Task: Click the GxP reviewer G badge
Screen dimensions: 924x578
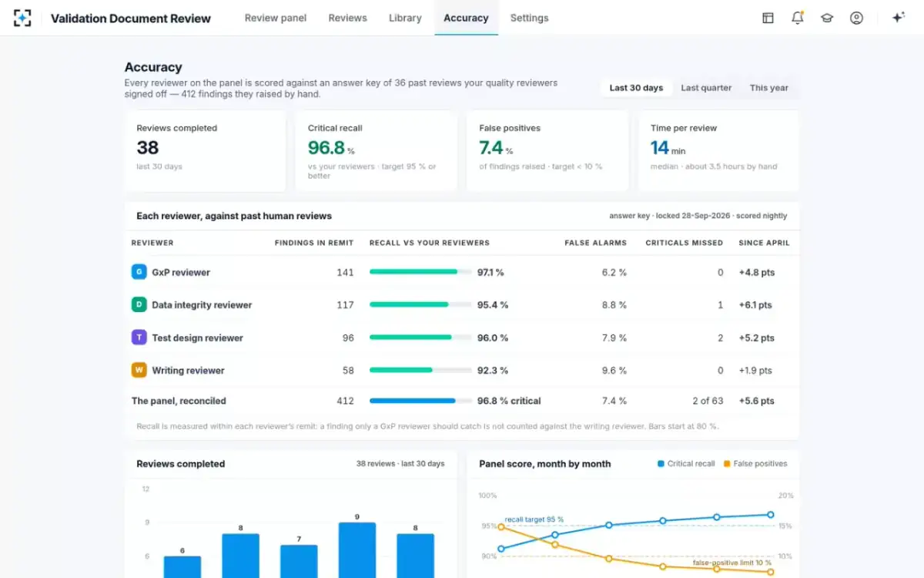Action: click(x=139, y=272)
